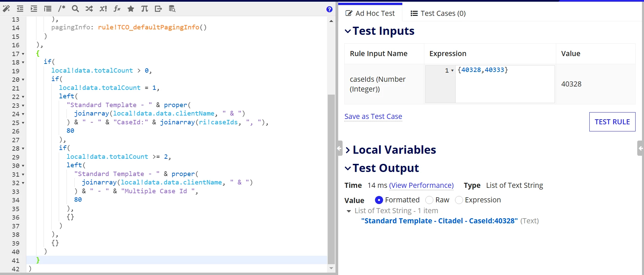The image size is (644, 275).
Task: Click the fx function toolbar icon
Action: click(117, 9)
